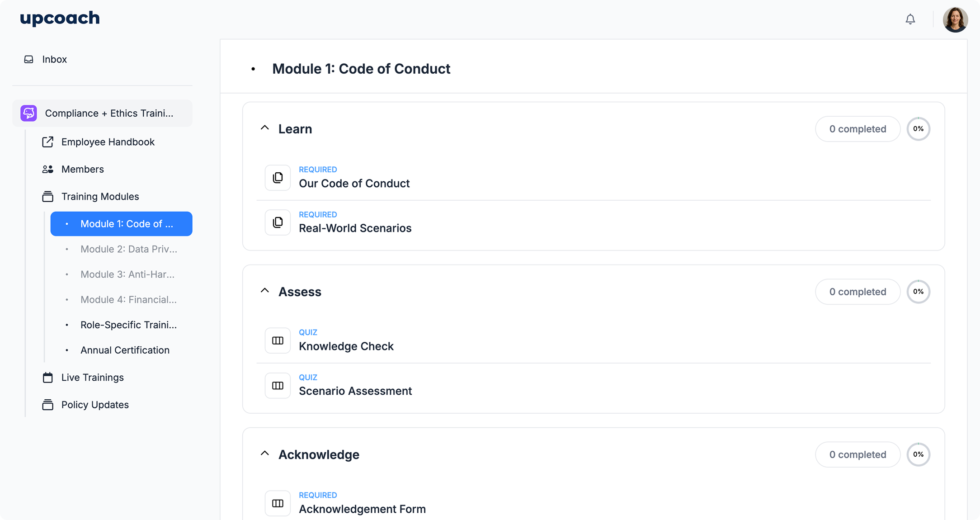
Task: Collapse the Learn section chevron
Action: tap(265, 128)
